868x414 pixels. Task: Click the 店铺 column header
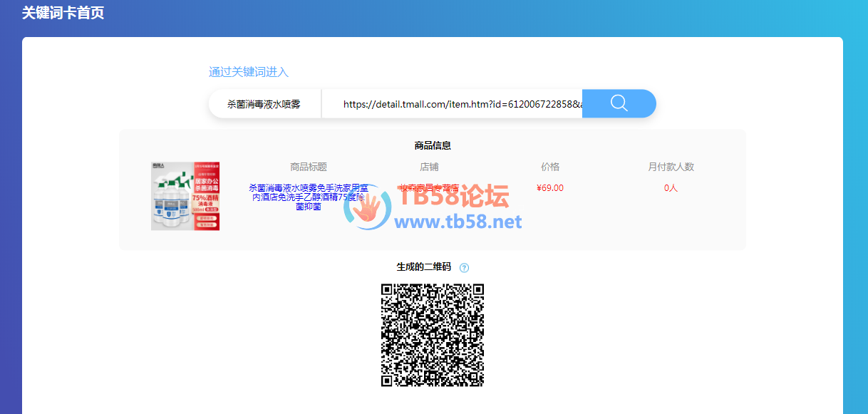429,167
